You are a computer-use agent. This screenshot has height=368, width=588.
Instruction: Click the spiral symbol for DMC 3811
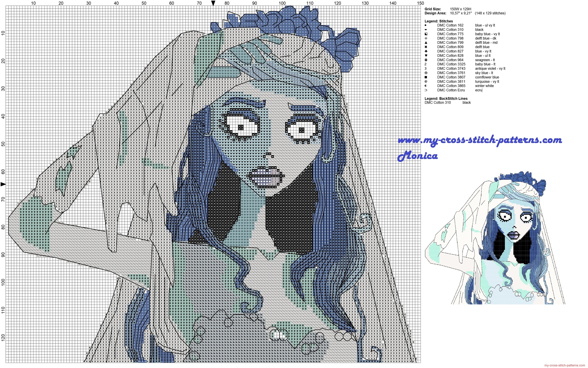426,82
